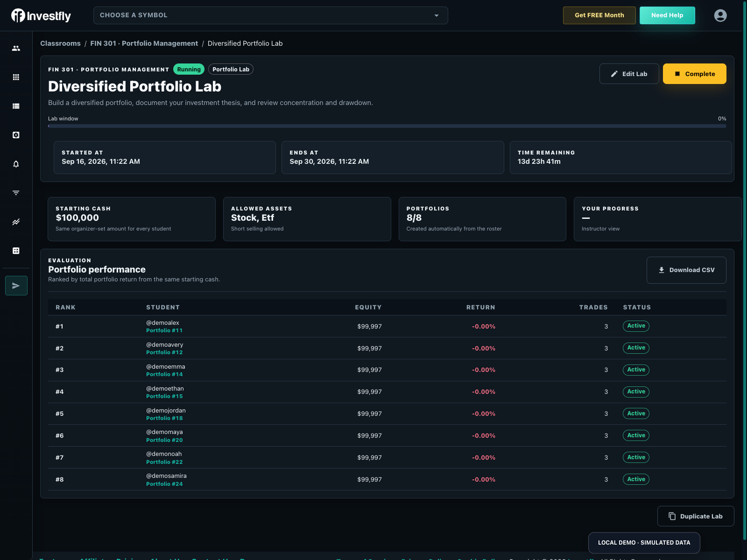Open Portfolio #12 link for demoavery

pyautogui.click(x=164, y=352)
